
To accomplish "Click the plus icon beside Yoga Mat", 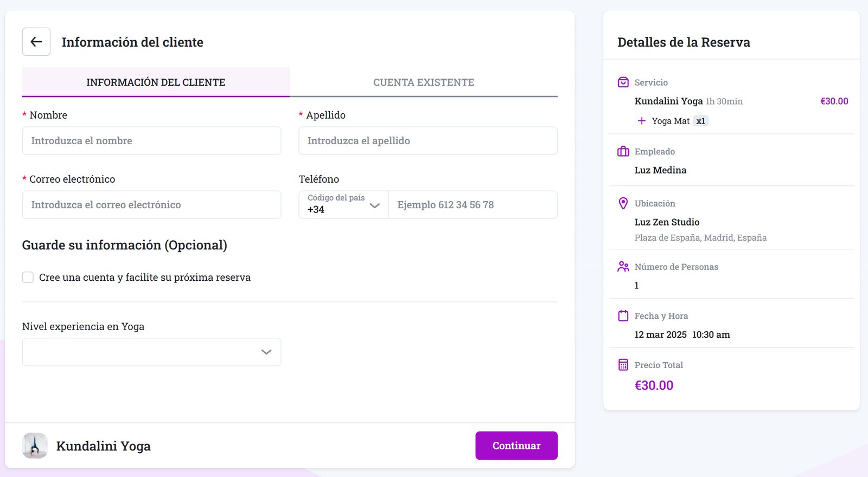I will [x=642, y=121].
